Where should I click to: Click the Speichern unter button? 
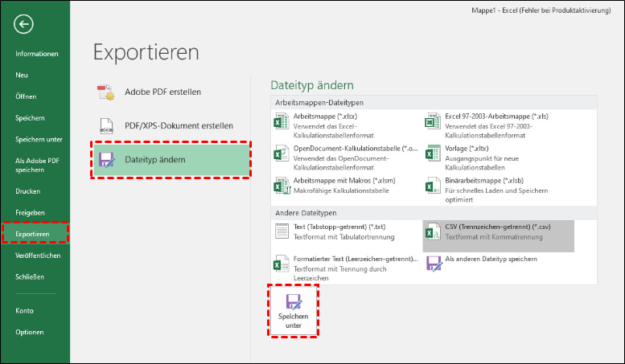pyautogui.click(x=294, y=311)
